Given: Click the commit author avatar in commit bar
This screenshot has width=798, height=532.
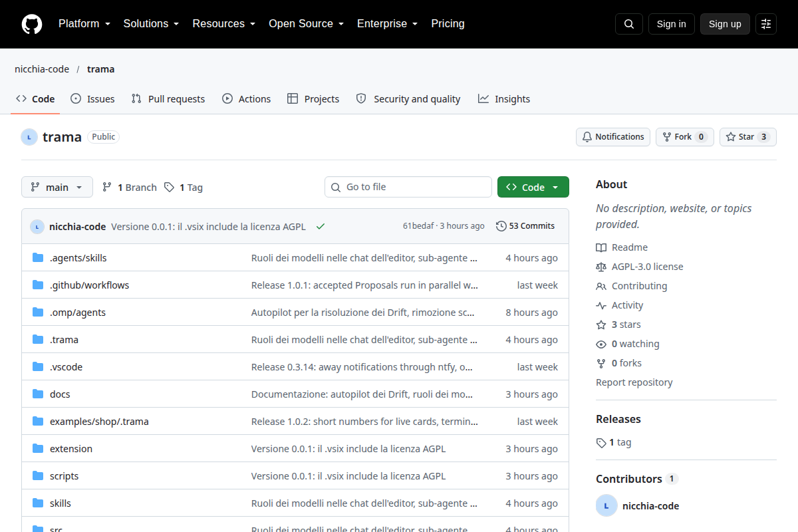Looking at the screenshot, I should [37, 226].
